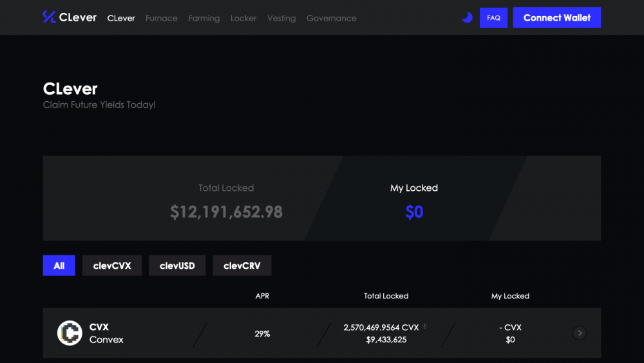The height and width of the screenshot is (363, 644).
Task: Click the '- CVX' my locked cell
Action: tap(510, 328)
